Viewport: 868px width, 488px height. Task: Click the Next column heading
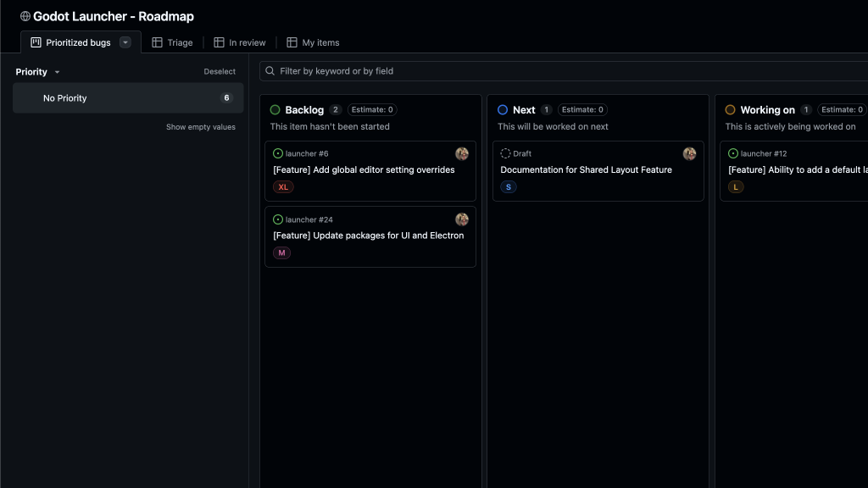pyautogui.click(x=524, y=109)
